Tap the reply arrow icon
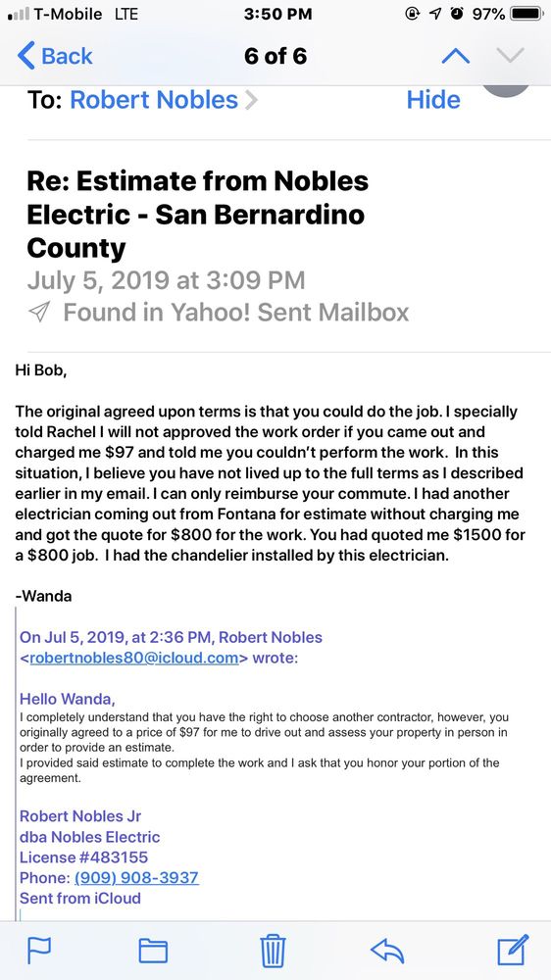Image resolution: width=551 pixels, height=980 pixels. 387,952
